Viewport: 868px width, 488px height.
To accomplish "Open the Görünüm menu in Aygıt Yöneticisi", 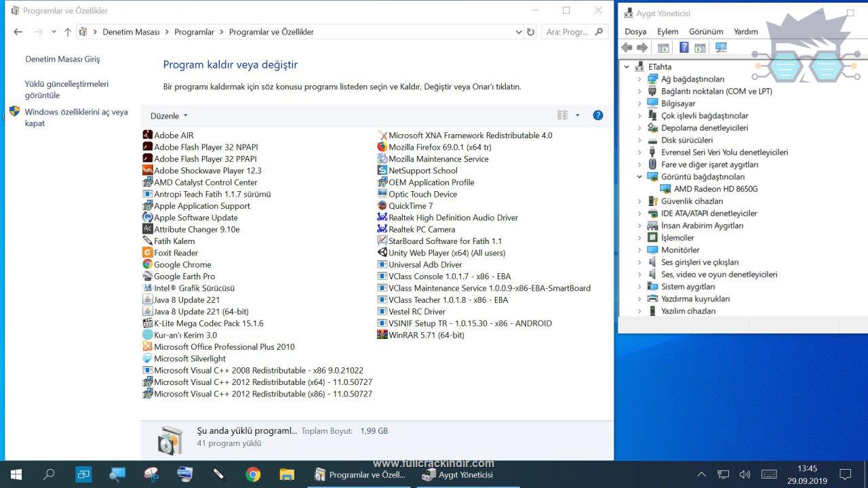I will [706, 32].
